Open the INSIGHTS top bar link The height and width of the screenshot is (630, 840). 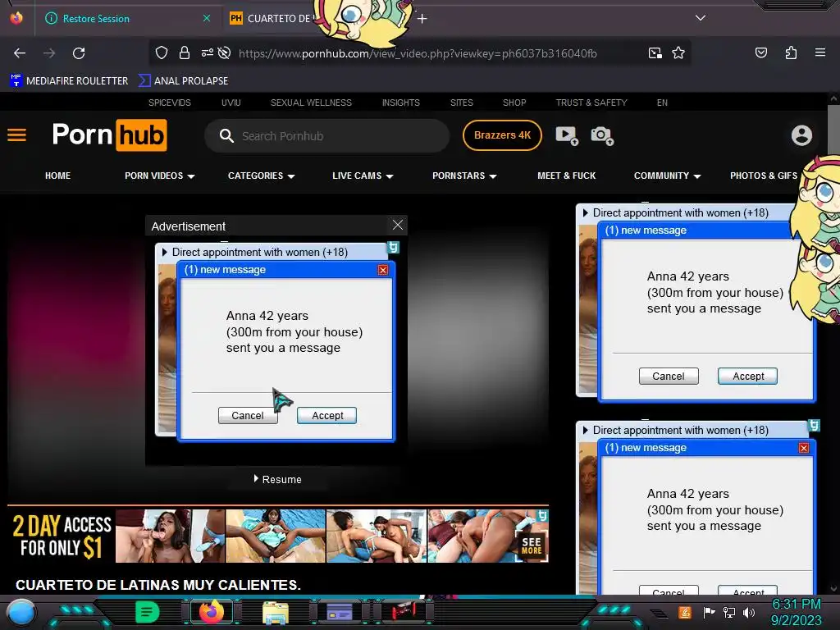pos(400,103)
